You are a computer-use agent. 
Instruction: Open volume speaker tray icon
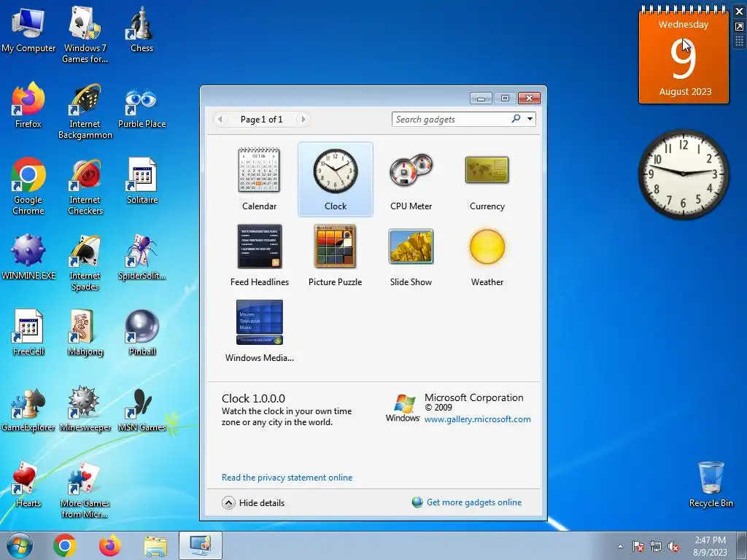click(673, 546)
